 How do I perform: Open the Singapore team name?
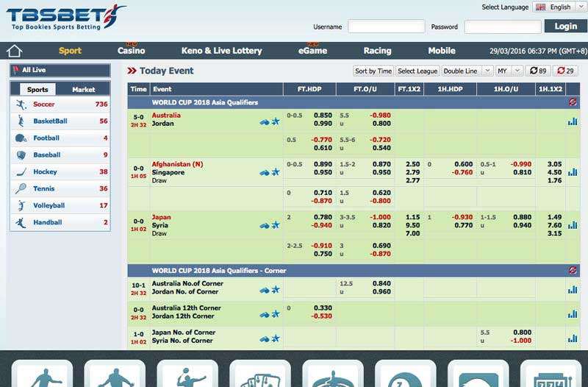point(168,172)
